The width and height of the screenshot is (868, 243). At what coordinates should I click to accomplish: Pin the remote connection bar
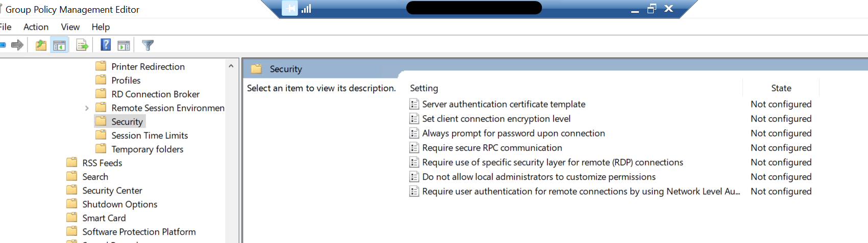[289, 9]
